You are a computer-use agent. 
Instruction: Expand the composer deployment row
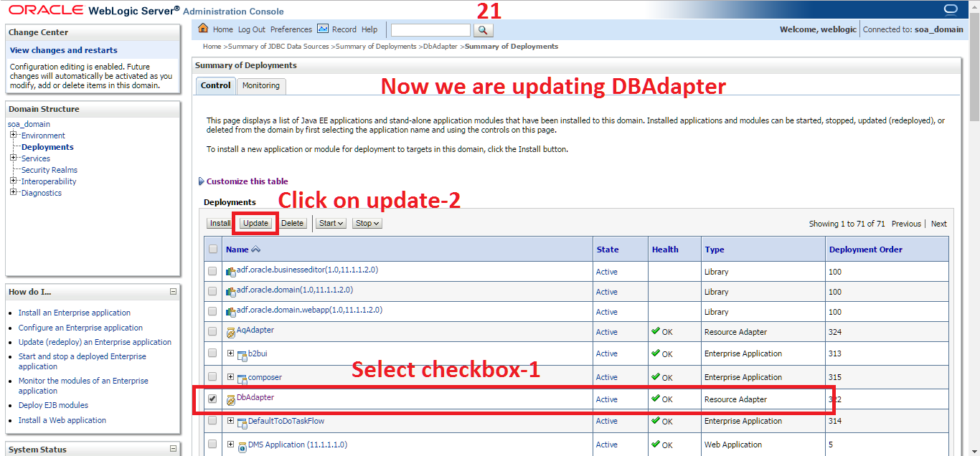(x=231, y=376)
